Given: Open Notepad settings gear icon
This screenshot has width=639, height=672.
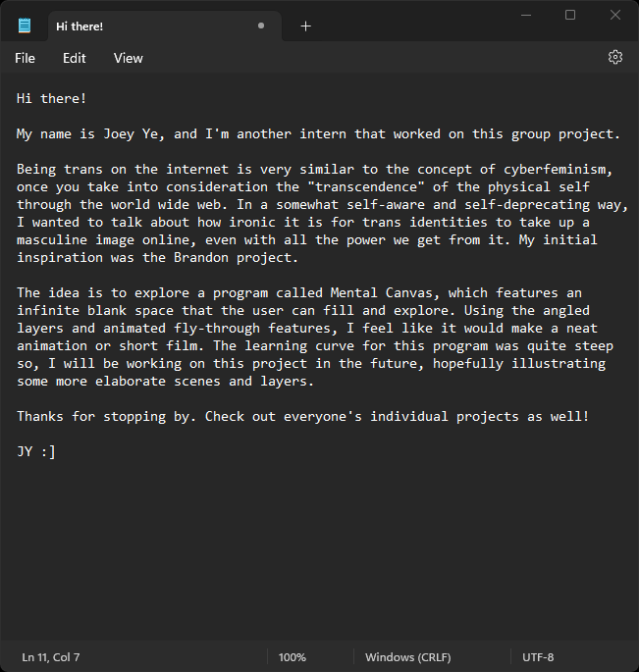Looking at the screenshot, I should coord(615,57).
